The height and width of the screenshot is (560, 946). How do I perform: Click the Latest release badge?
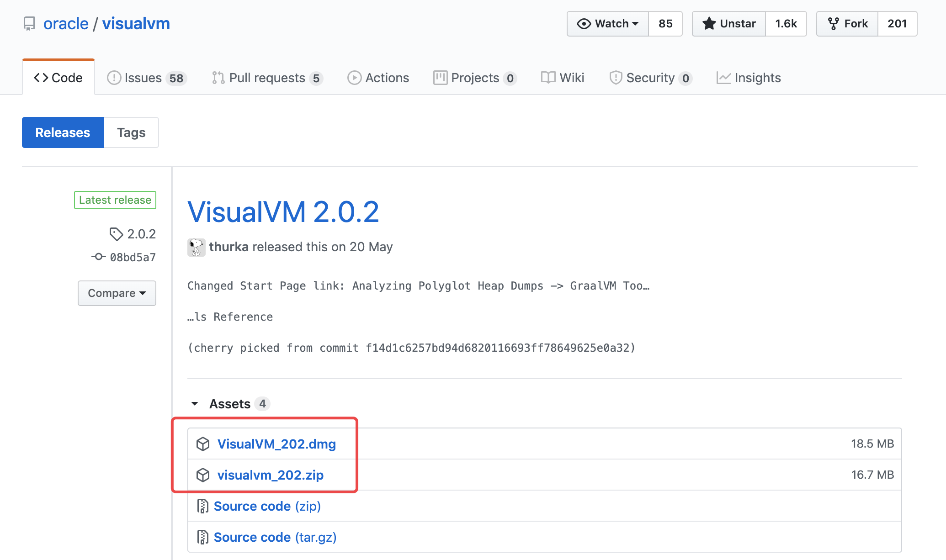(x=115, y=200)
